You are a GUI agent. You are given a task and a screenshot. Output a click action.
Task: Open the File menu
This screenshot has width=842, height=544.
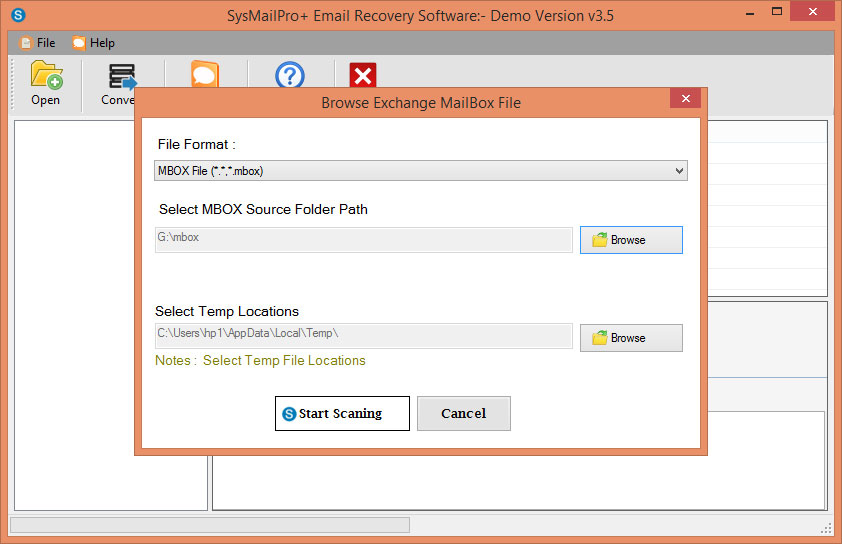38,43
